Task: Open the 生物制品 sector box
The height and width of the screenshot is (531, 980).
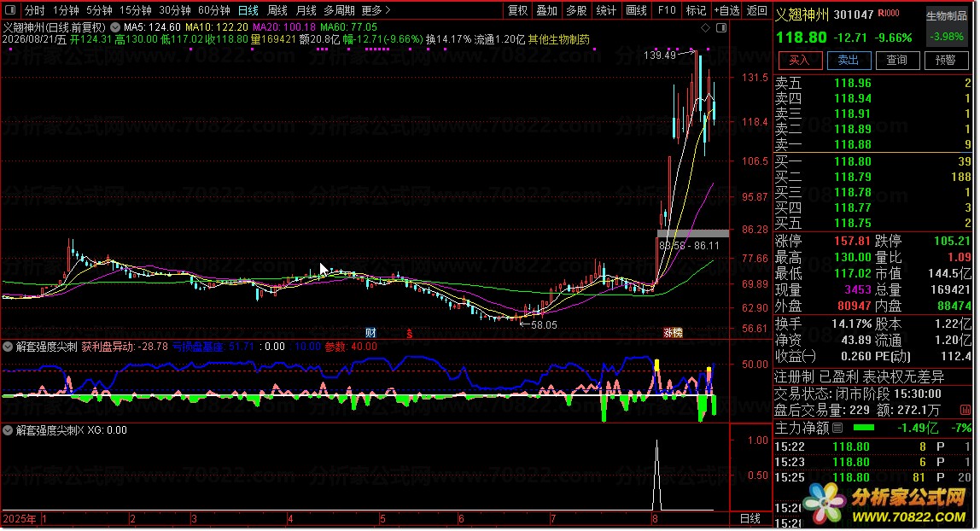Action: coord(946,26)
